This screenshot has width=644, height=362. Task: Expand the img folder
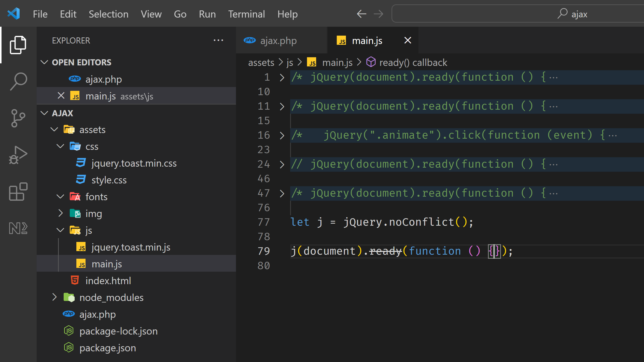pyautogui.click(x=60, y=213)
